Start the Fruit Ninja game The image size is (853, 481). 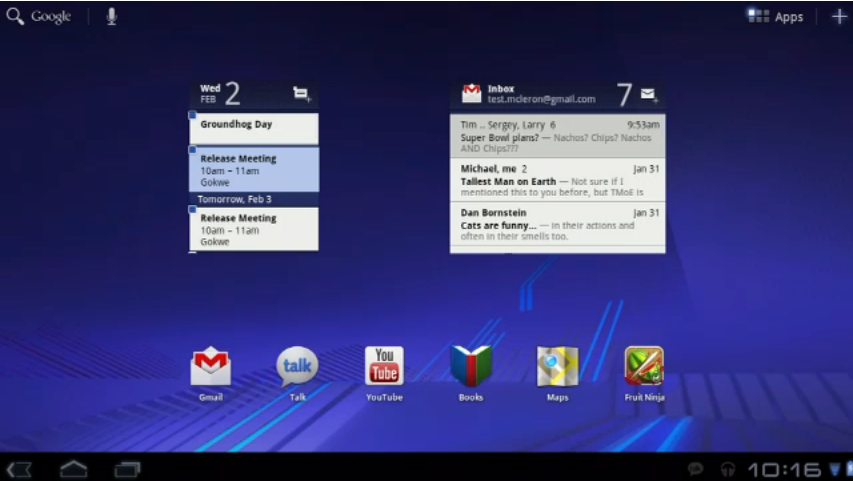(644, 367)
